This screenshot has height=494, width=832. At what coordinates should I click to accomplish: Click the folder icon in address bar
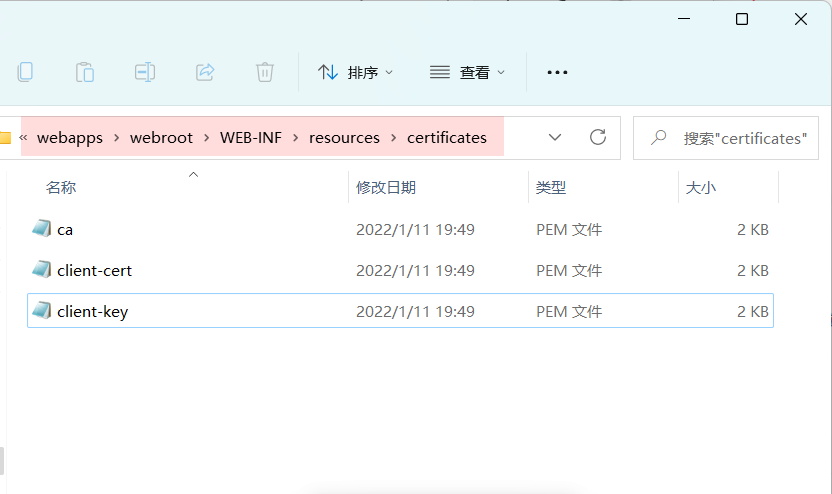pos(5,138)
